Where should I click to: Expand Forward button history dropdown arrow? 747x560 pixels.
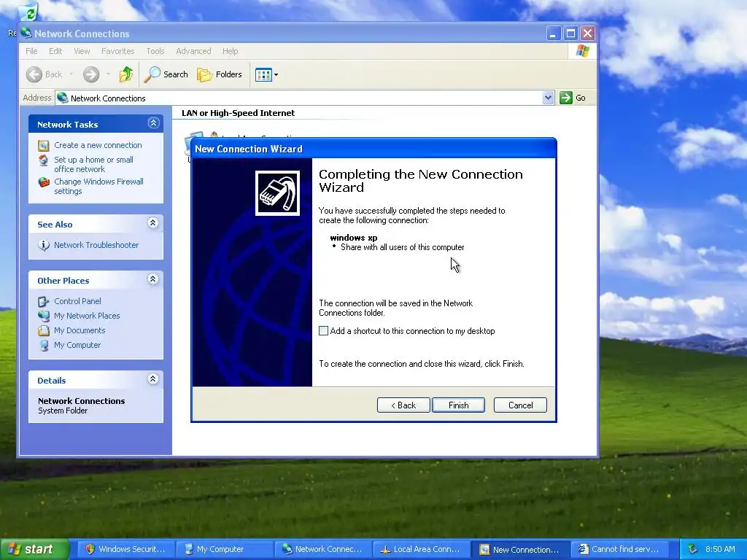pyautogui.click(x=108, y=74)
